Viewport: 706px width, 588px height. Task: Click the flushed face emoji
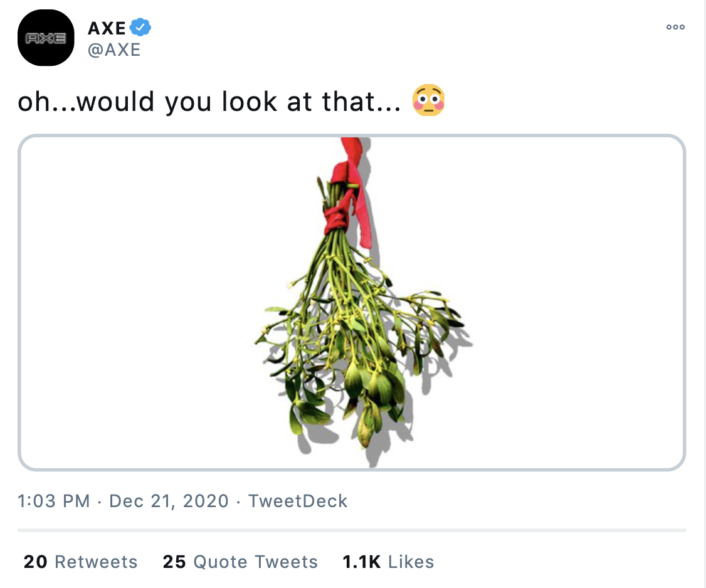pos(429,100)
